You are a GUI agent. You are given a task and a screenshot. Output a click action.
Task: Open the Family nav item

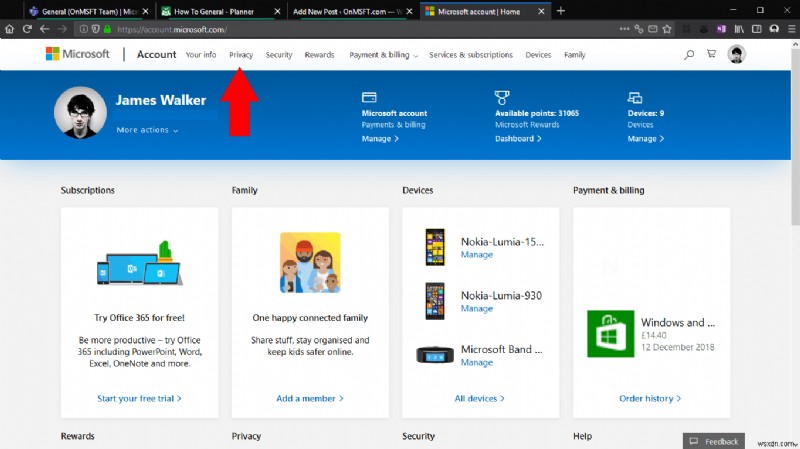pyautogui.click(x=574, y=55)
